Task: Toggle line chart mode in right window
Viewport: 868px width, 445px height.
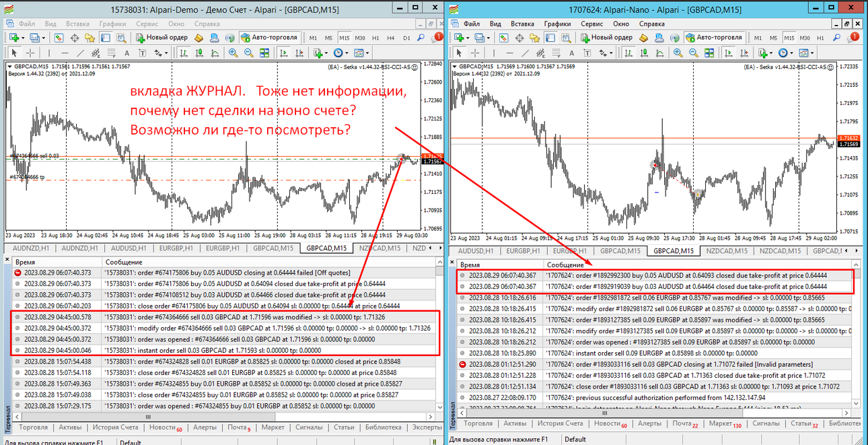Action: click(x=660, y=53)
